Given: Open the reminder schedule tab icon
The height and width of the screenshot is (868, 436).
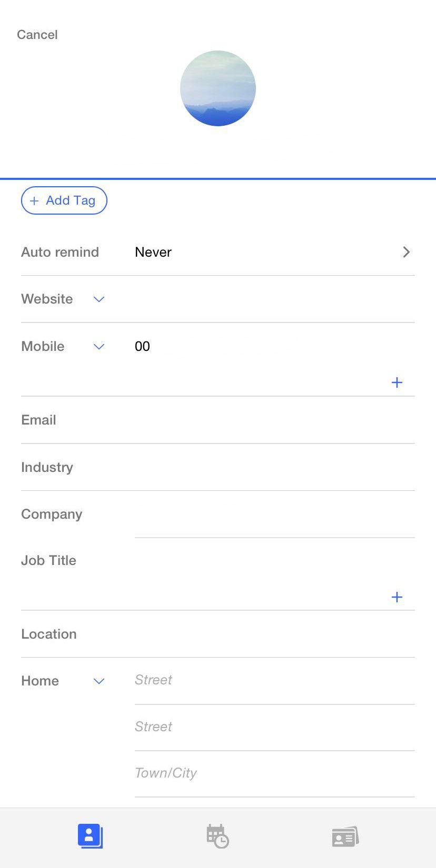Looking at the screenshot, I should [217, 835].
